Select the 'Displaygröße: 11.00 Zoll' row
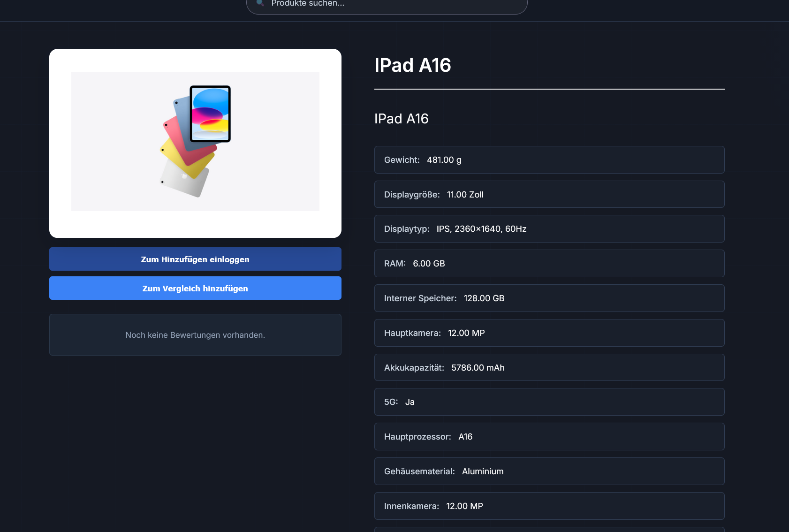The width and height of the screenshot is (789, 532). (x=549, y=194)
